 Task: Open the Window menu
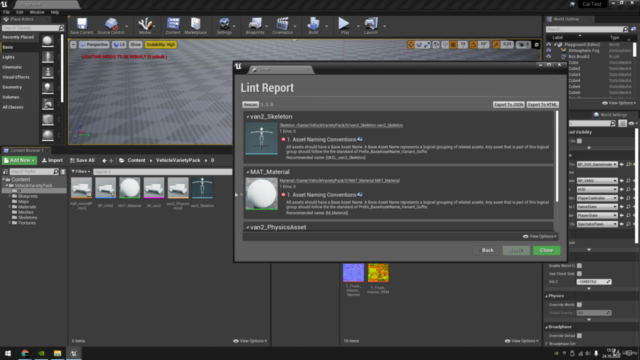click(x=37, y=12)
